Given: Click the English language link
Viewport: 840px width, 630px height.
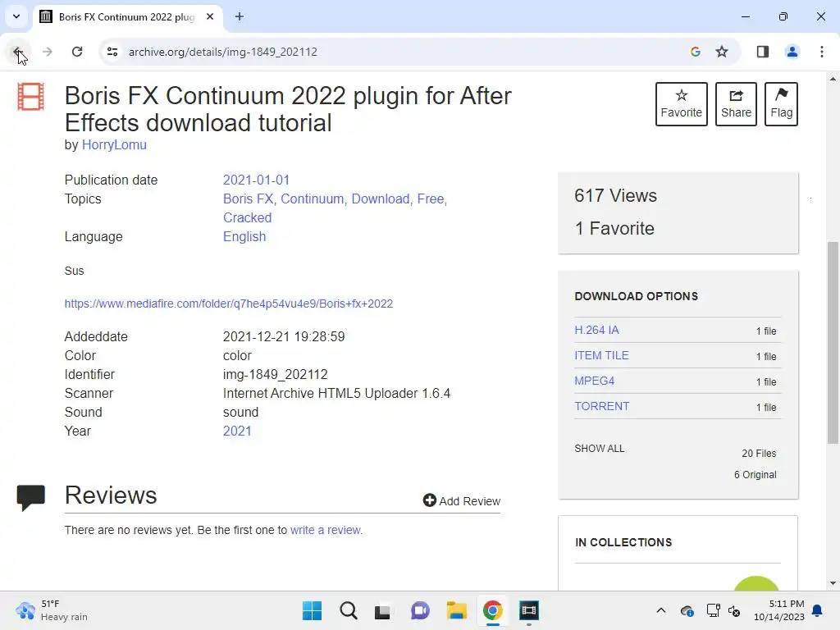Looking at the screenshot, I should point(244,237).
